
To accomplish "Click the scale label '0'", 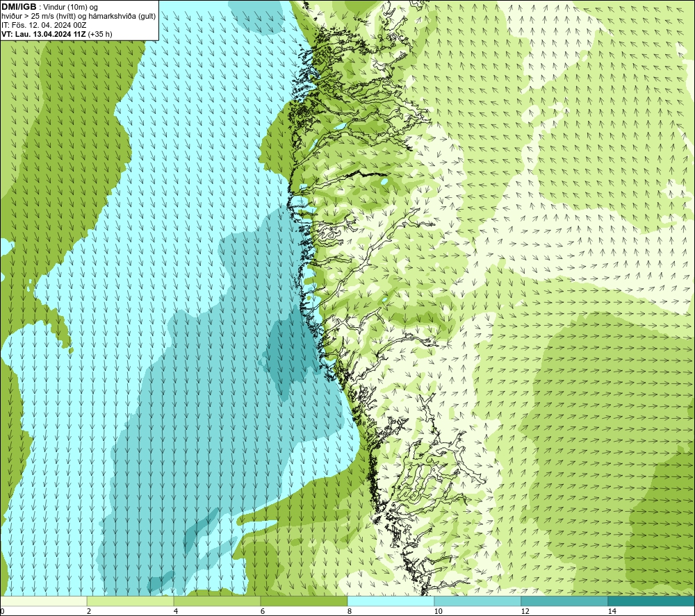I will 2,611.
